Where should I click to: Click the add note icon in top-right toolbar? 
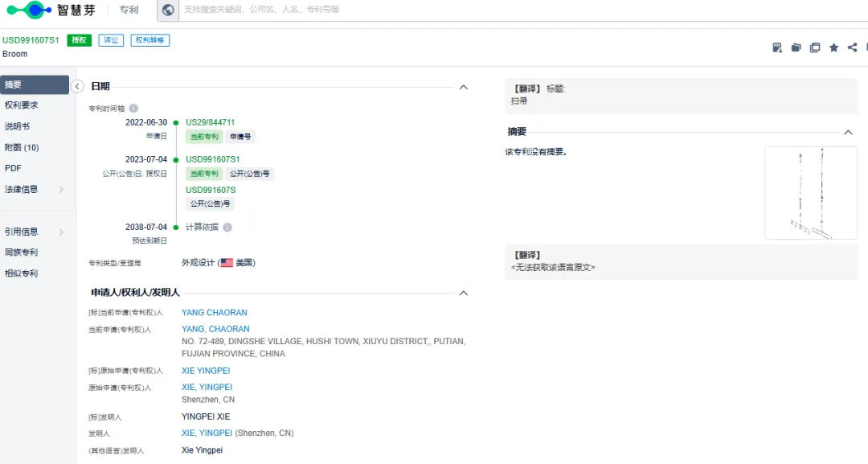(777, 47)
